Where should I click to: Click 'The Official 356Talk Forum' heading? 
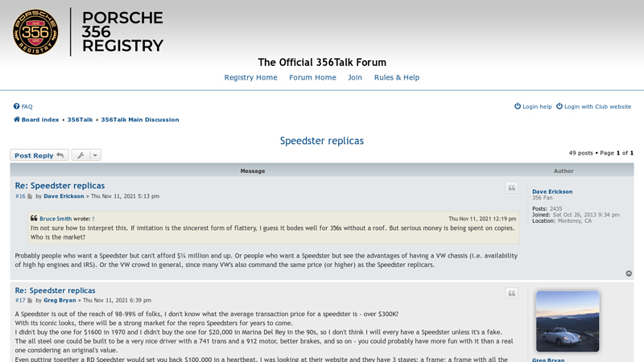pyautogui.click(x=322, y=63)
